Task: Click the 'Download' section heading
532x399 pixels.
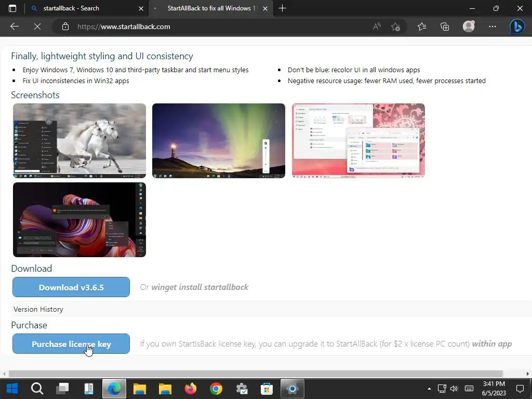Action: tap(32, 269)
